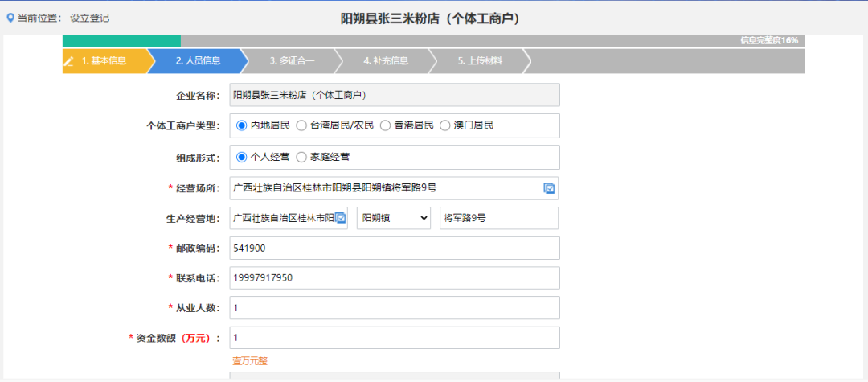Viewport: 868px width, 382px height.
Task: Choose the 澳门居民 radio option
Action: 446,125
